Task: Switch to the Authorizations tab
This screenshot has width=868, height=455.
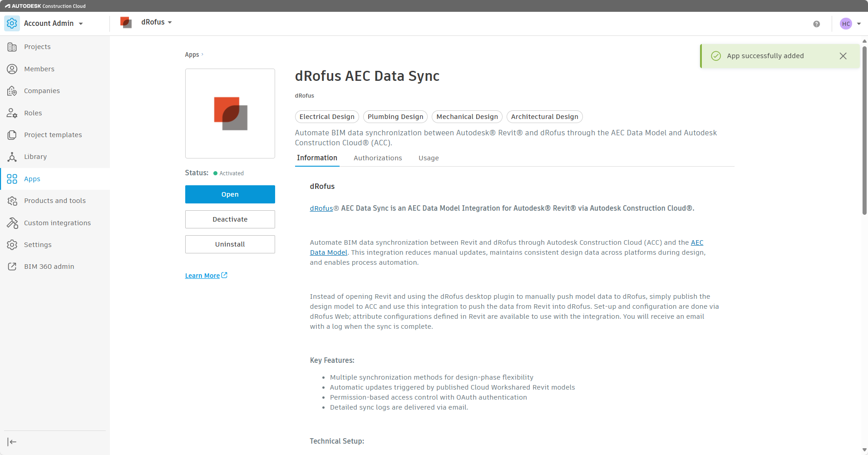Action: pos(378,158)
